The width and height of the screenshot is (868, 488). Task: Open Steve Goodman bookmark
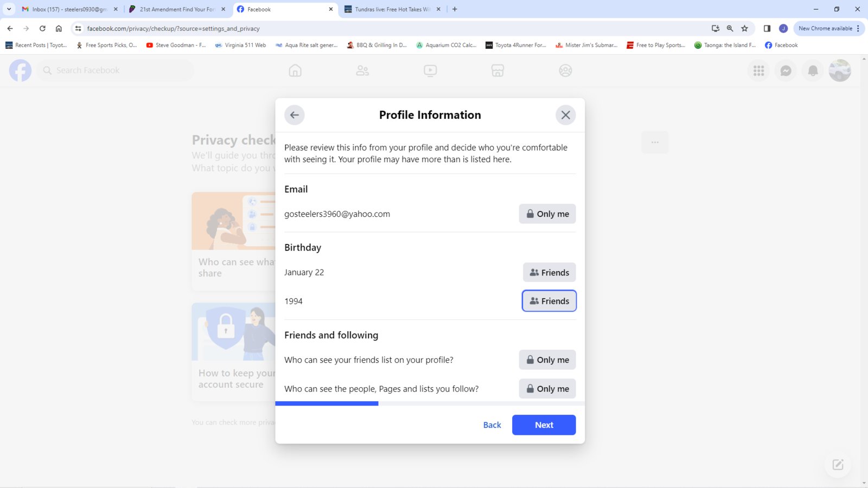[176, 45]
